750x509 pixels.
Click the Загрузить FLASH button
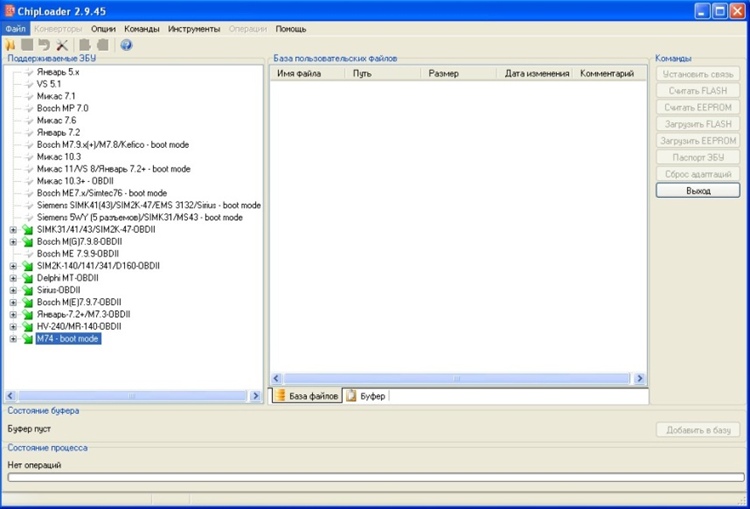(x=698, y=124)
